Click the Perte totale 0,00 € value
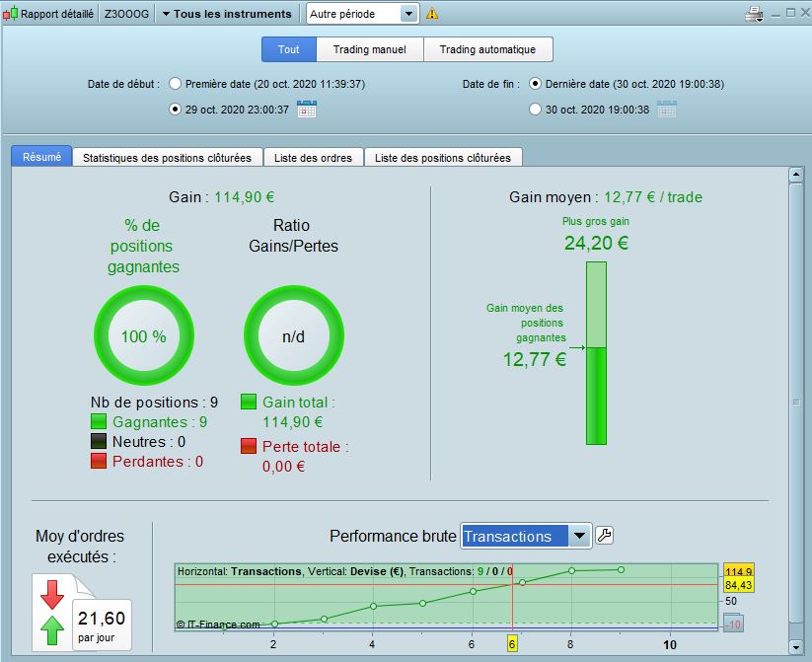 pyautogui.click(x=283, y=467)
